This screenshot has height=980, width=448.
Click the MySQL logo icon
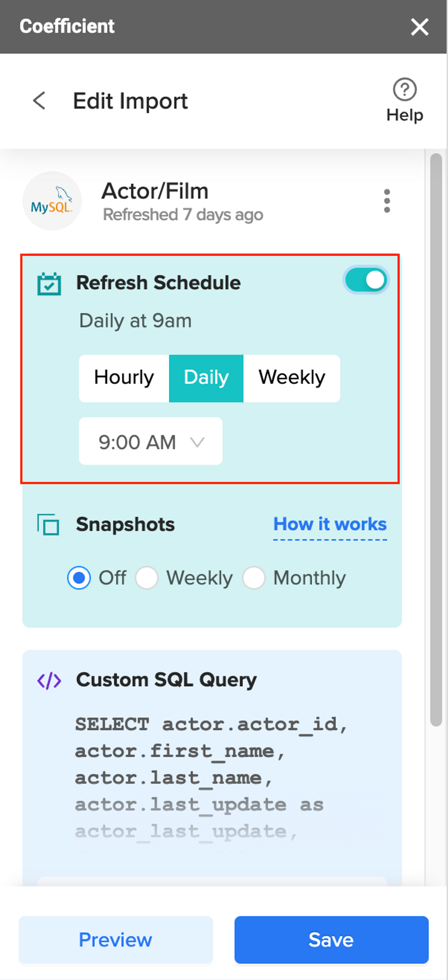pos(52,201)
